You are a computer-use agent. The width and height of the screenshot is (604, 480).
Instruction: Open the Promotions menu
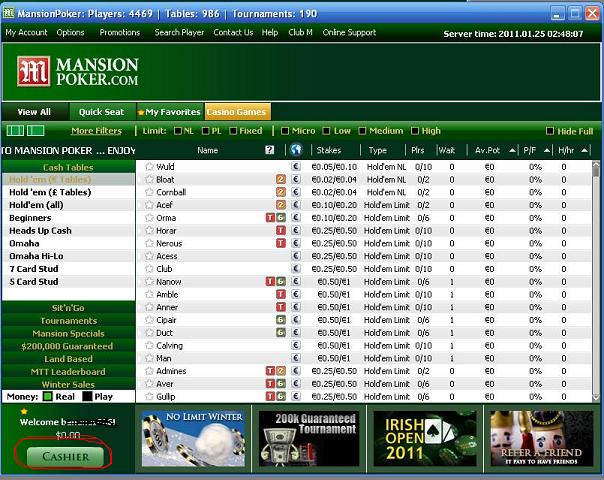(120, 32)
